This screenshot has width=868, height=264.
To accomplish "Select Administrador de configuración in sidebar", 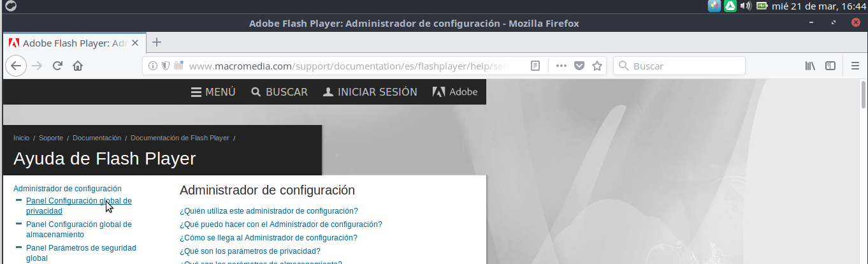I will (68, 189).
